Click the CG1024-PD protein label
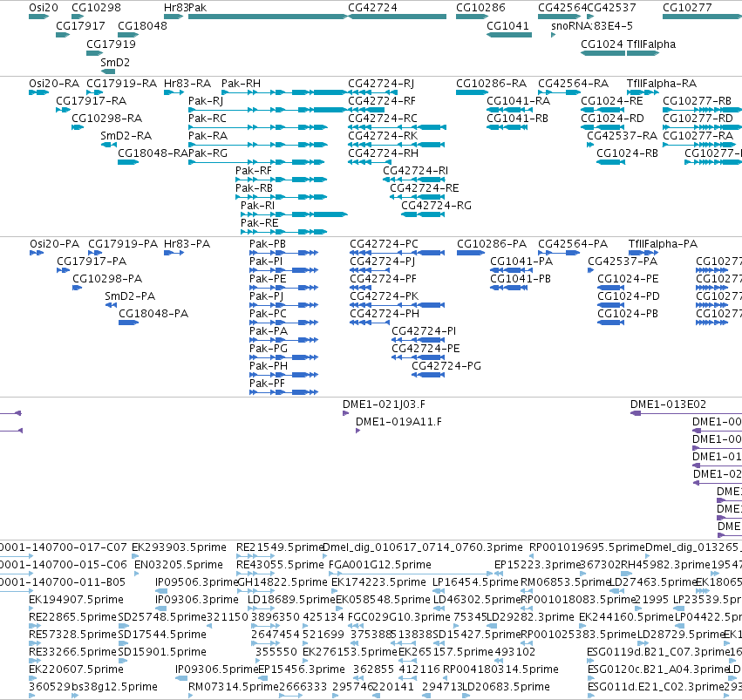The height and width of the screenshot is (700, 742). point(629,296)
